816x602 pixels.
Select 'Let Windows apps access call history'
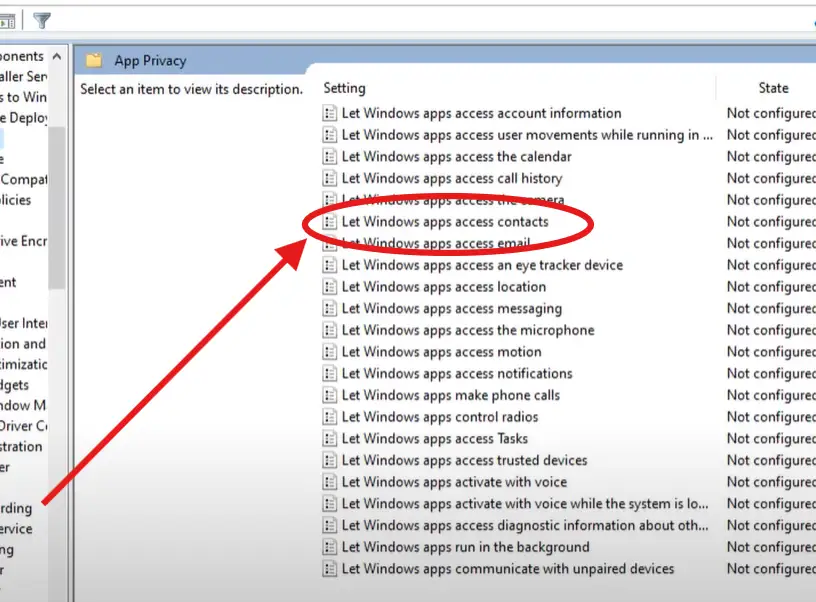point(452,178)
